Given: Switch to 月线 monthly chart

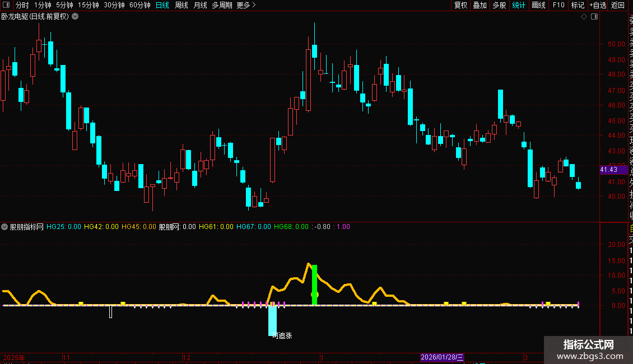Looking at the screenshot, I should 200,5.
